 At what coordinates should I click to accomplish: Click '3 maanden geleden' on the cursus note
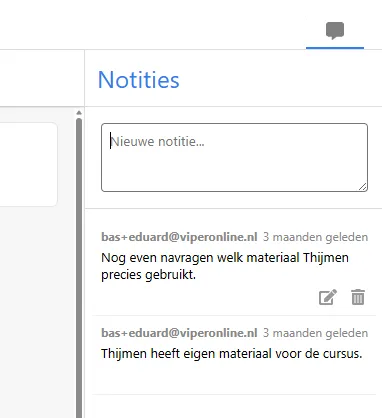(x=315, y=333)
